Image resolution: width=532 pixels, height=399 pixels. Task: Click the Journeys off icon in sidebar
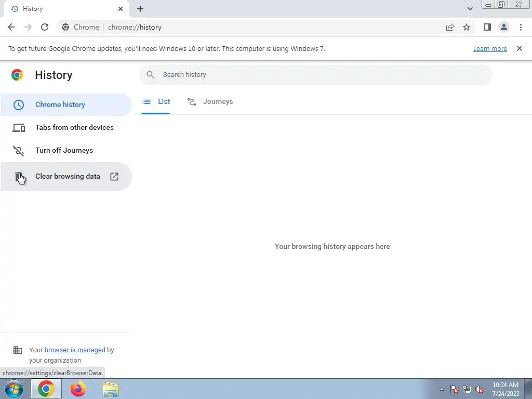[19, 151]
